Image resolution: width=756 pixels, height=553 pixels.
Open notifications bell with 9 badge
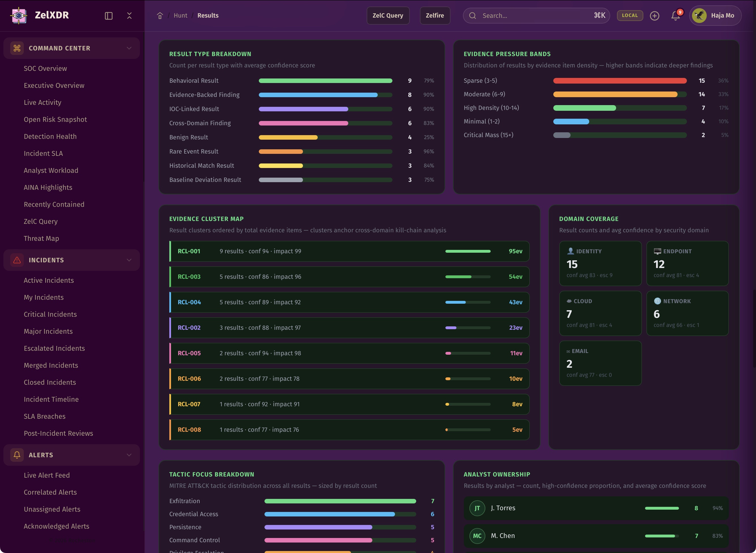(x=675, y=16)
